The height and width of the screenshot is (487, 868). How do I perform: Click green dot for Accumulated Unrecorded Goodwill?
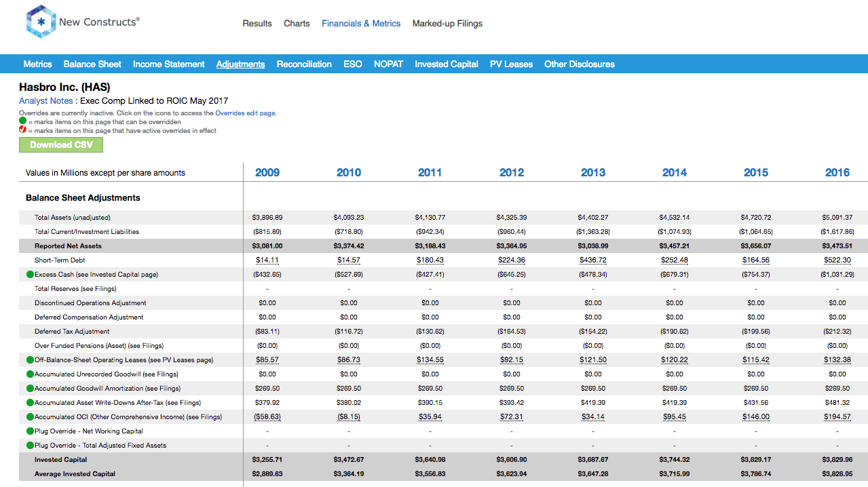pyautogui.click(x=30, y=374)
